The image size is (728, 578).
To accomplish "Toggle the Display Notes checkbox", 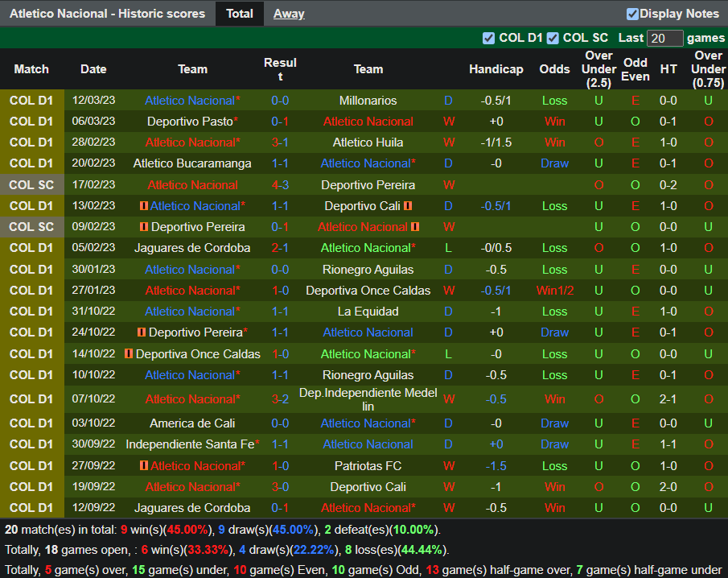I will 632,14.
